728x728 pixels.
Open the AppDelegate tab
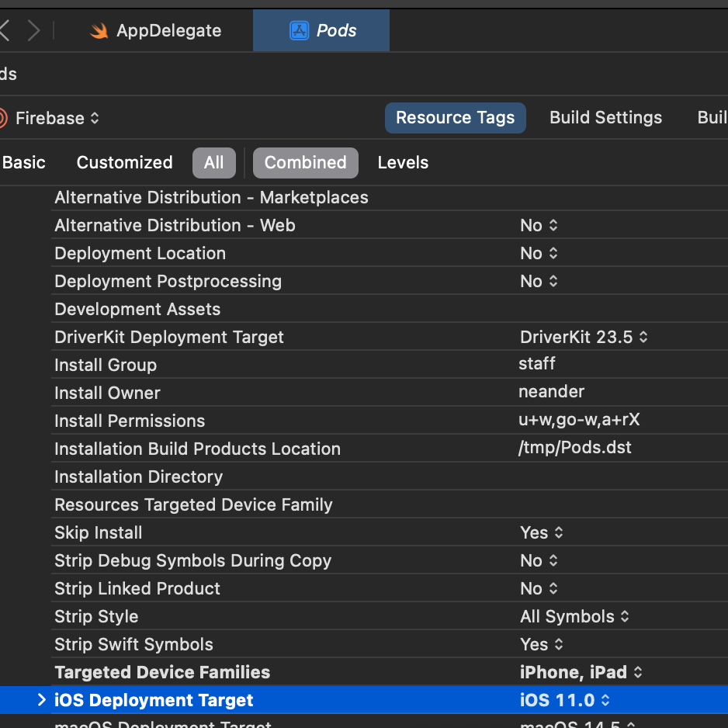point(155,30)
